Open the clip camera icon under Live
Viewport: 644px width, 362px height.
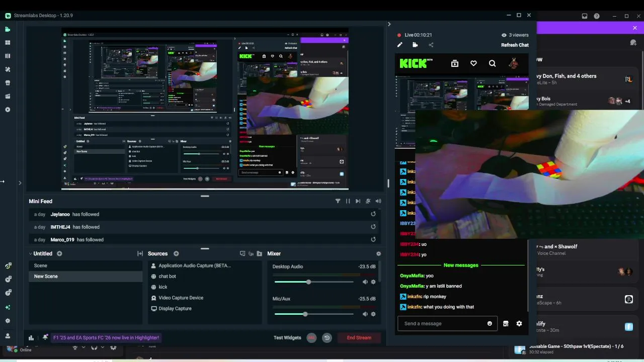(x=415, y=45)
